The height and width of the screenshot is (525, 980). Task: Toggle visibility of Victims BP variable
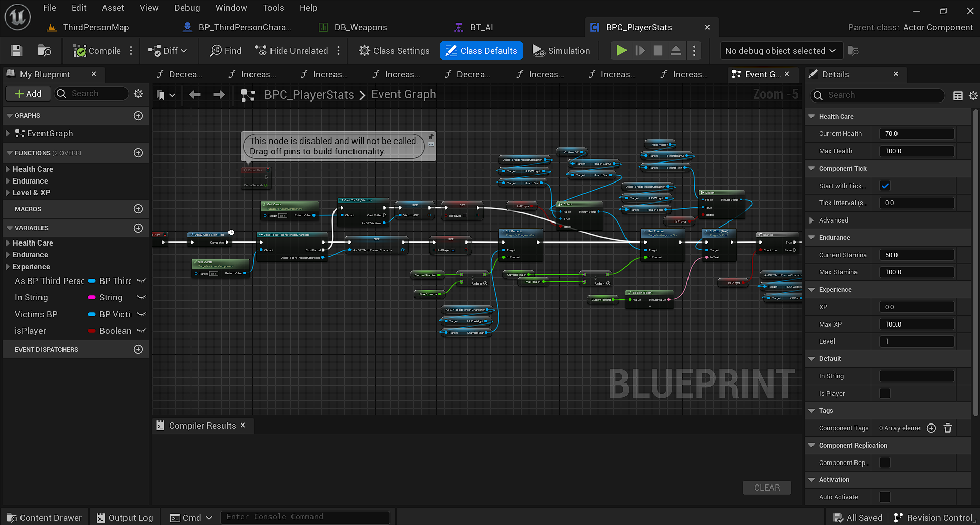pos(141,314)
